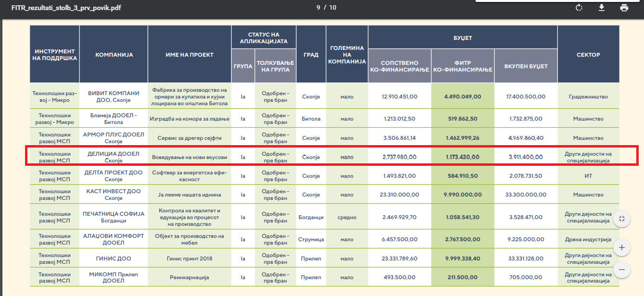Image resolution: width=644 pixels, height=296 pixels.
Task: Download the PDF file
Action: click(601, 8)
